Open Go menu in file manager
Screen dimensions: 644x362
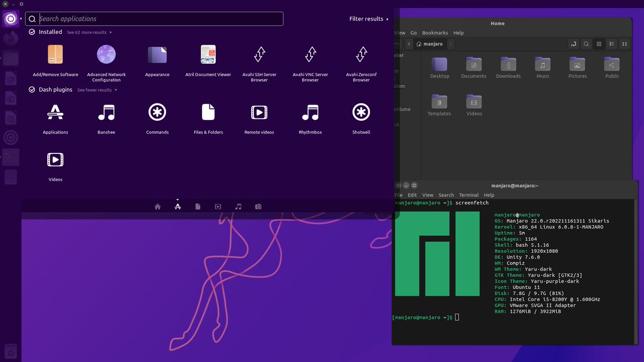[x=414, y=33]
